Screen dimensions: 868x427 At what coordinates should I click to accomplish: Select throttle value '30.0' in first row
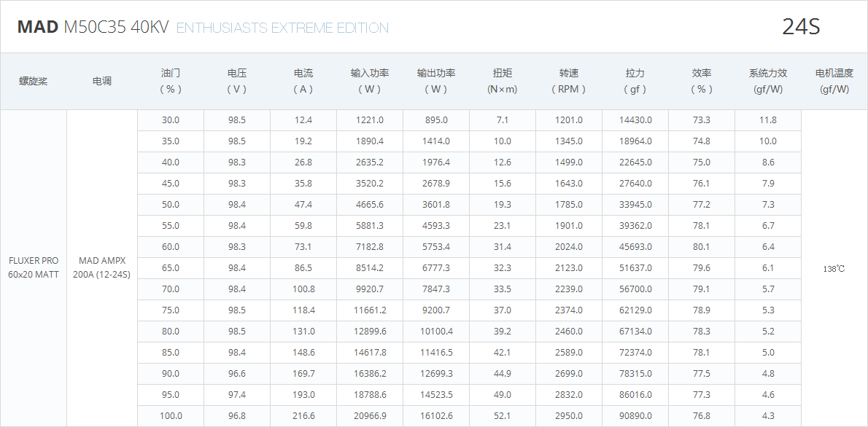tap(171, 120)
